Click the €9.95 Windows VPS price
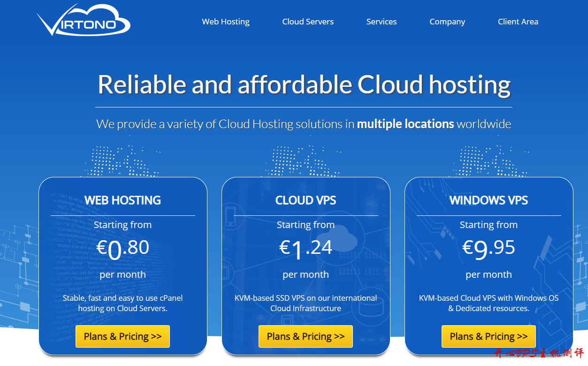 tap(489, 248)
